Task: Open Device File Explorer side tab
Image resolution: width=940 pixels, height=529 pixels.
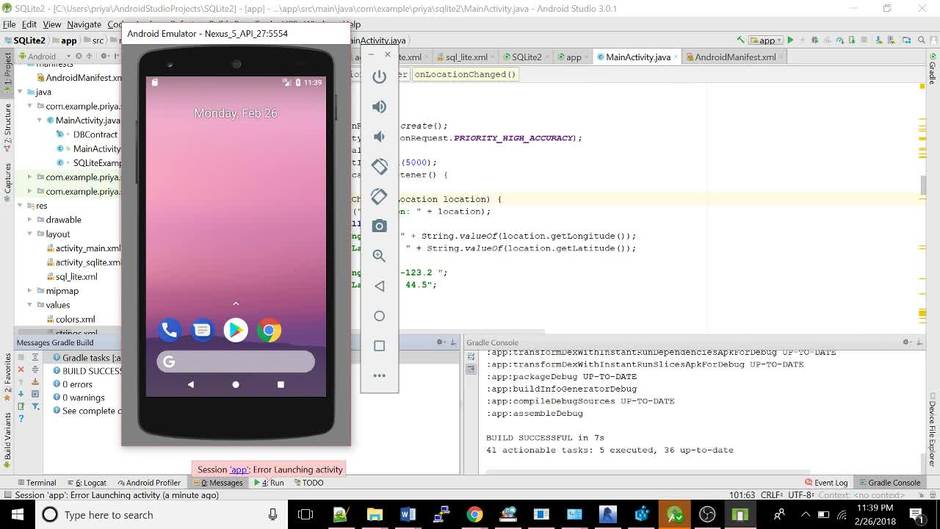Action: (x=933, y=429)
